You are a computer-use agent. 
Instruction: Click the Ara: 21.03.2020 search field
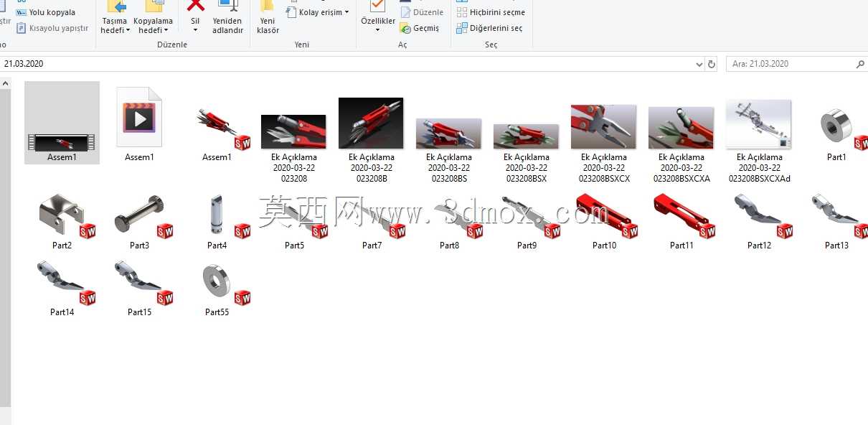point(789,64)
